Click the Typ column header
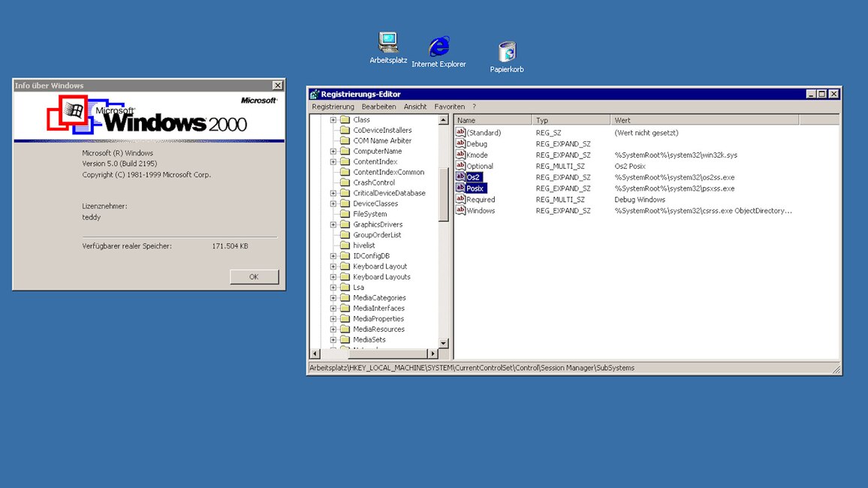 click(x=571, y=120)
